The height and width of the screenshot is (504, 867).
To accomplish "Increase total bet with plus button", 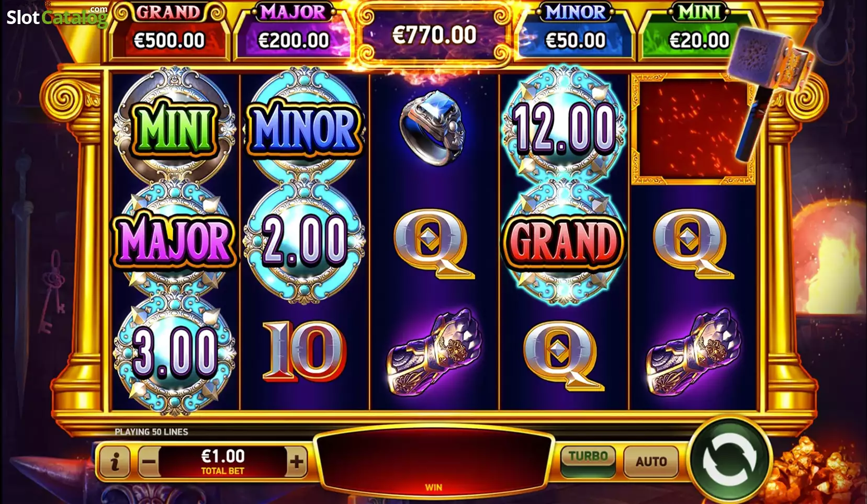I will point(296,462).
